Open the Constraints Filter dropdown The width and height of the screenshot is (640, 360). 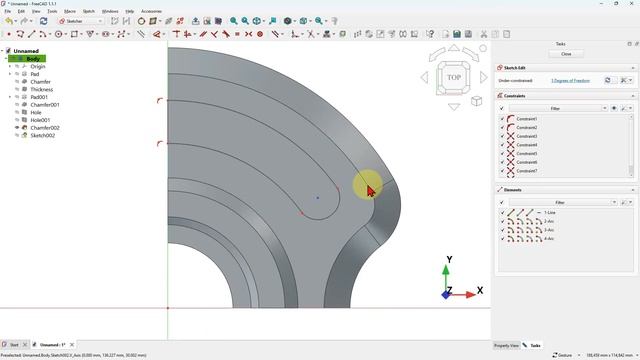pyautogui.click(x=558, y=108)
